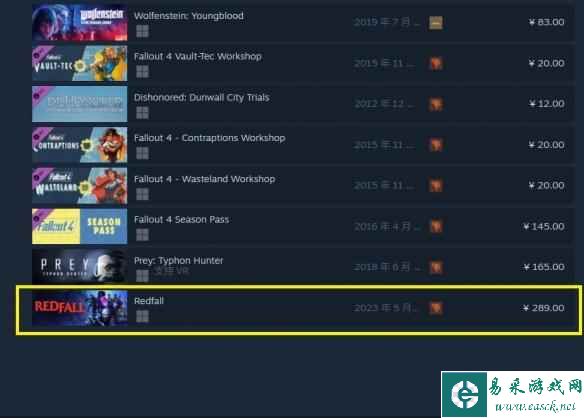This screenshot has height=418, width=584.
Task: Click the ¥ 83.00 Wolfenstein price
Action: [x=546, y=22]
